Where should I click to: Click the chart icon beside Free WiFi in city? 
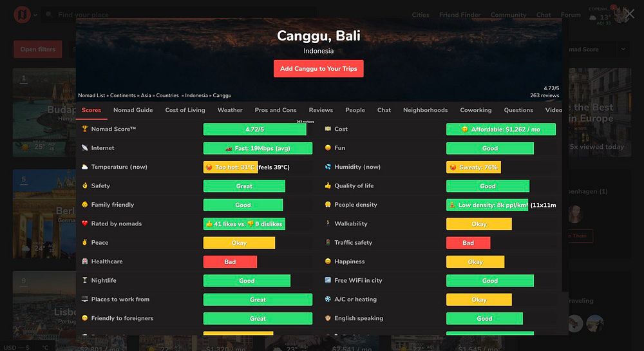point(328,280)
